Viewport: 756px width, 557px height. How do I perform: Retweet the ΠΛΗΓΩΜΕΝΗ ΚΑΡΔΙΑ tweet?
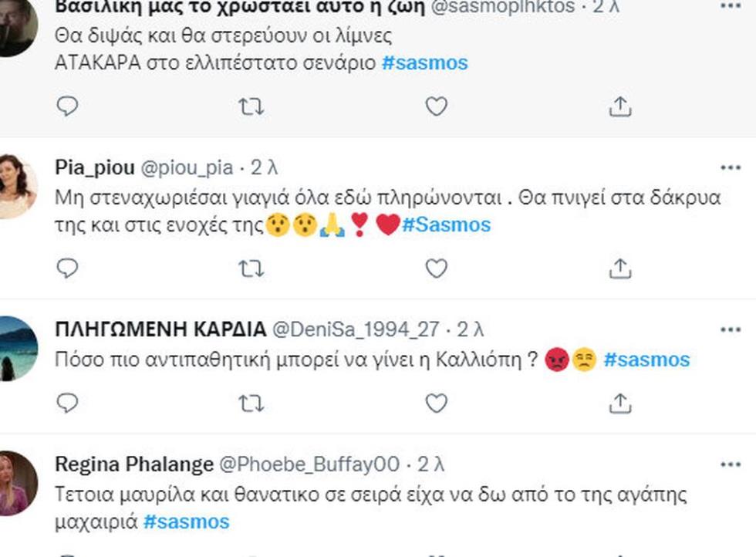(251, 402)
